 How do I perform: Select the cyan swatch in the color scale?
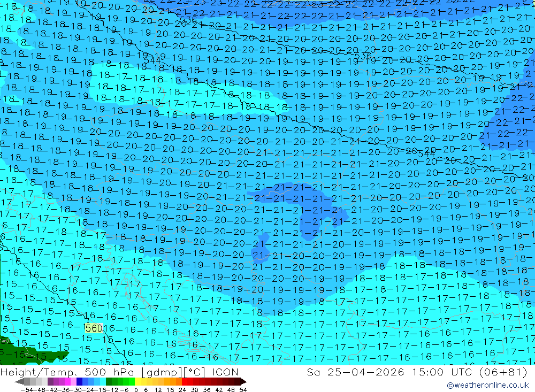(x=103, y=381)
